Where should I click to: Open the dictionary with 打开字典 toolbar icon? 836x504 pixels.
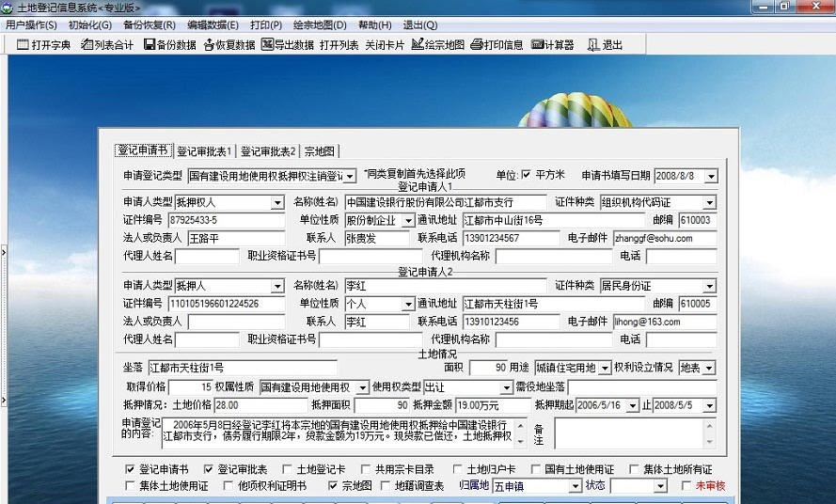43,45
